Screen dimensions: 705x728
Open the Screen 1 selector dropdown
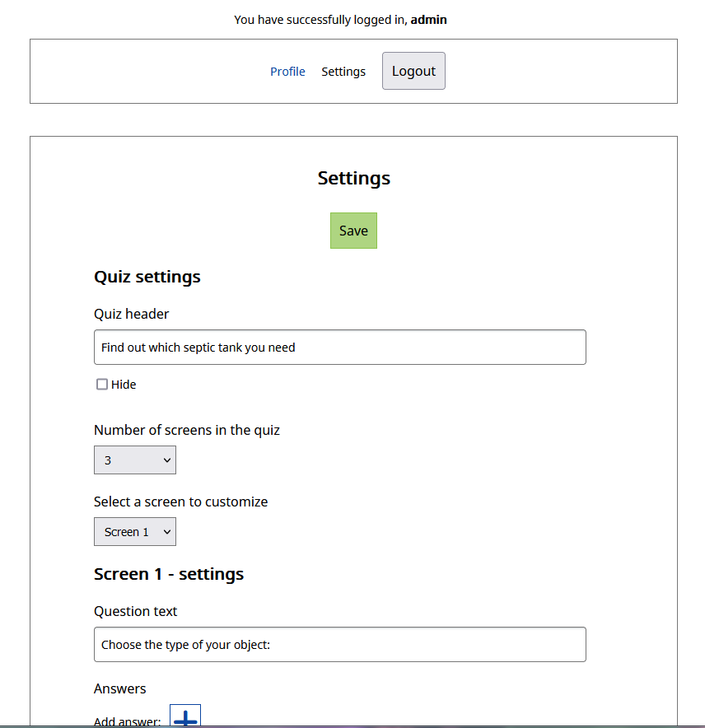coord(135,532)
